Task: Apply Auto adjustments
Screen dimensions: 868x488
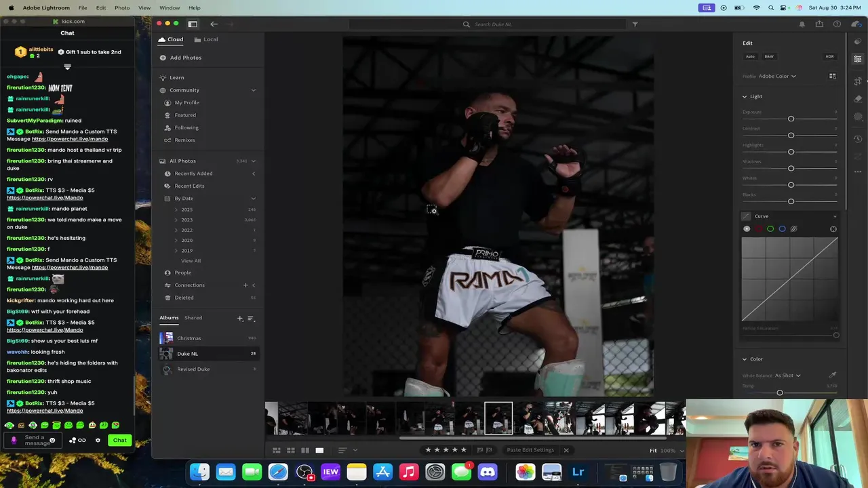Action: pos(750,56)
